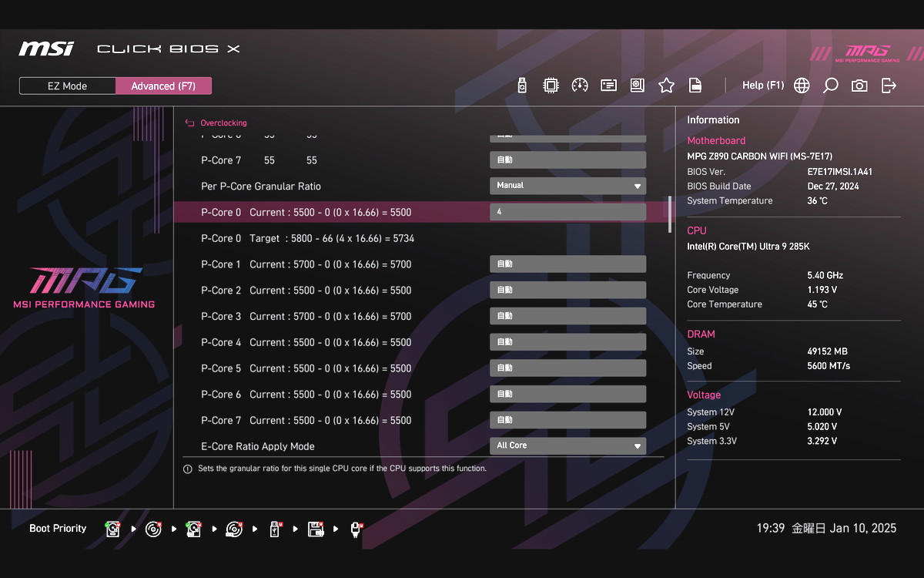The width and height of the screenshot is (924, 578).
Task: Click P-Core 1 Current auto field
Action: pyautogui.click(x=568, y=264)
